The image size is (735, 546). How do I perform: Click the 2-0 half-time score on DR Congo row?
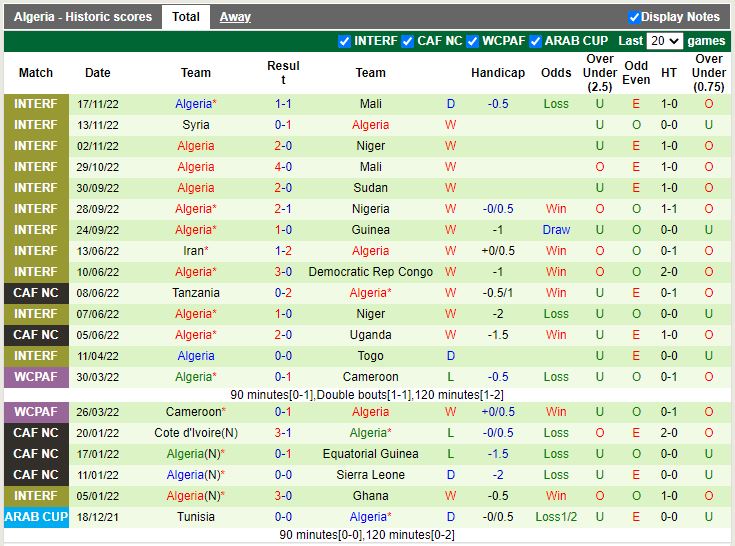pos(668,272)
